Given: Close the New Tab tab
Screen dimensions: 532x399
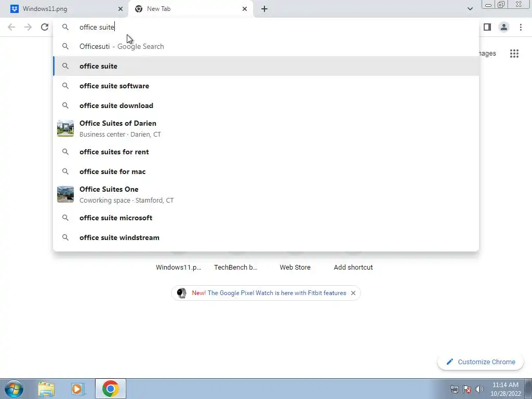Looking at the screenshot, I should coord(245,9).
